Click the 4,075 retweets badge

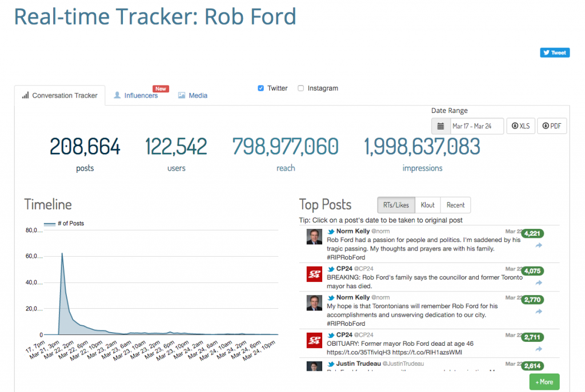point(532,271)
